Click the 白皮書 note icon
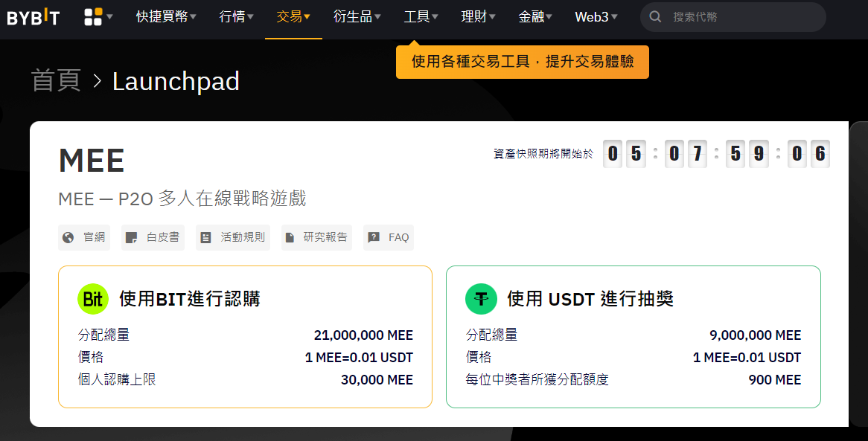Image resolution: width=868 pixels, height=441 pixels. (x=131, y=237)
